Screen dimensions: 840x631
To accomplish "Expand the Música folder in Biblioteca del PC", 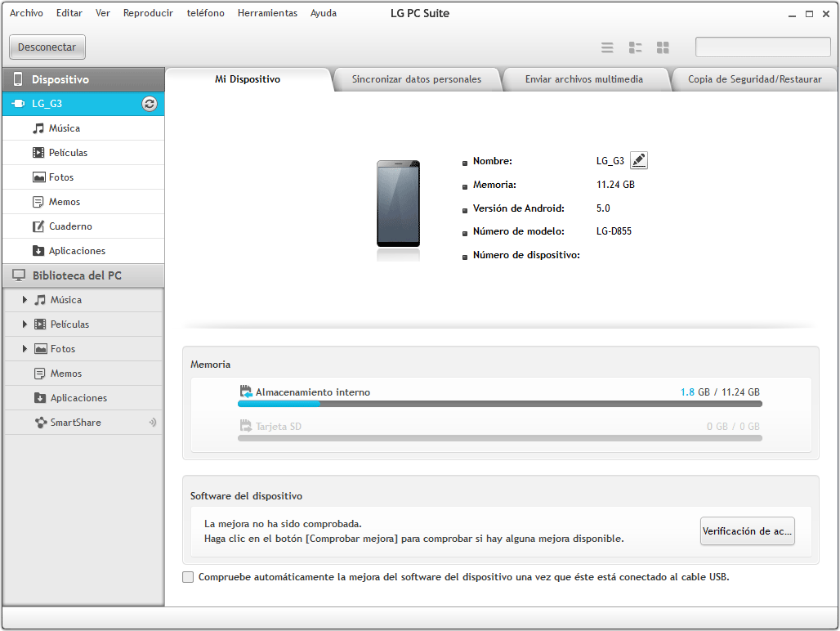I will coord(25,300).
